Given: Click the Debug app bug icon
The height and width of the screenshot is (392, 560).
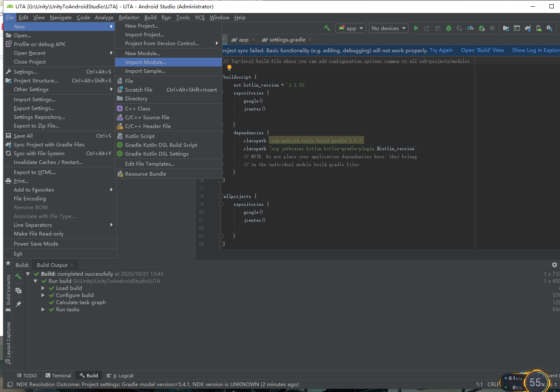Looking at the screenshot, I should coord(449,28).
